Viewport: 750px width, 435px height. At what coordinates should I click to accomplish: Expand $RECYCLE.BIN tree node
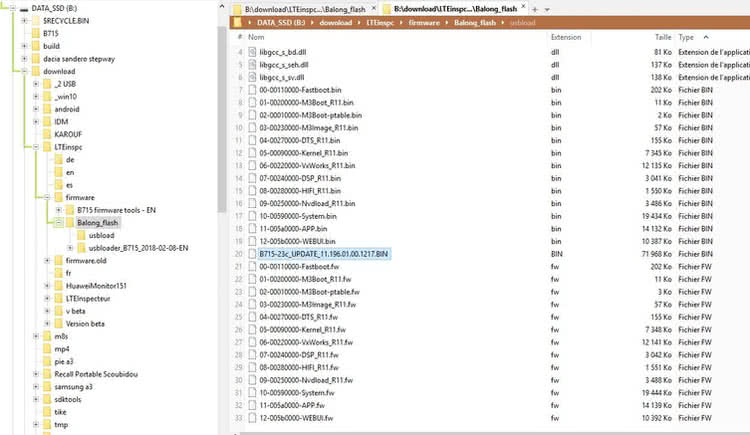24,21
